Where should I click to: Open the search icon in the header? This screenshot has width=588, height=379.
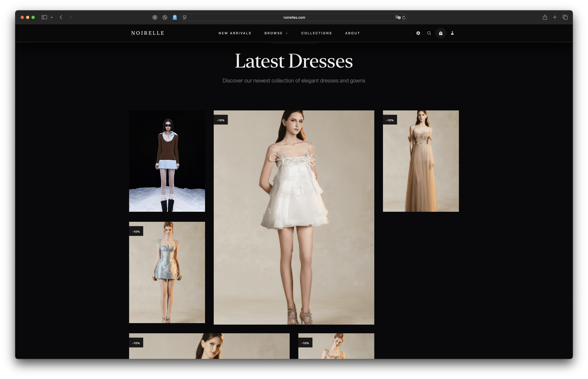429,33
